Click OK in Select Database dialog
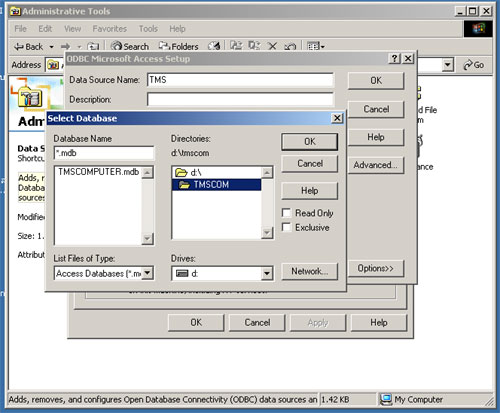This screenshot has height=413, width=500. coord(310,142)
